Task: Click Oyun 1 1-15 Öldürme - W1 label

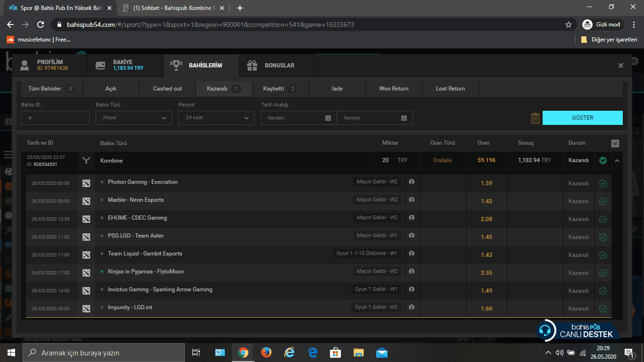Action: 367,254
